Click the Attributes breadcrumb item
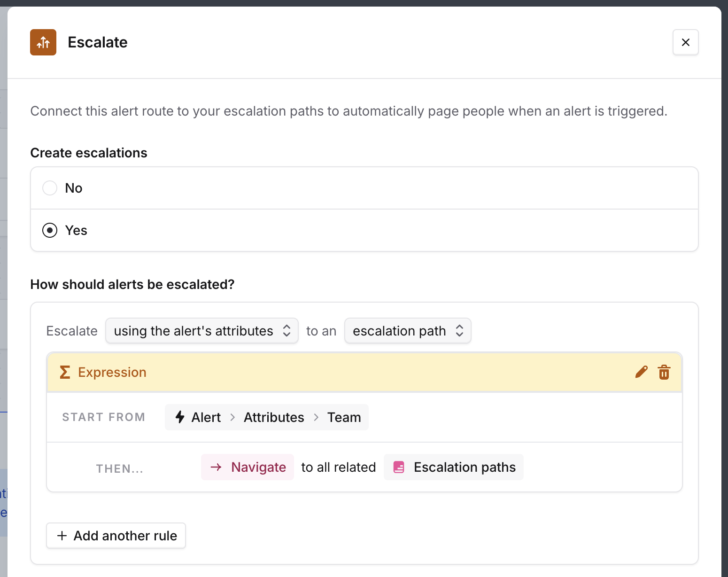 (x=274, y=417)
